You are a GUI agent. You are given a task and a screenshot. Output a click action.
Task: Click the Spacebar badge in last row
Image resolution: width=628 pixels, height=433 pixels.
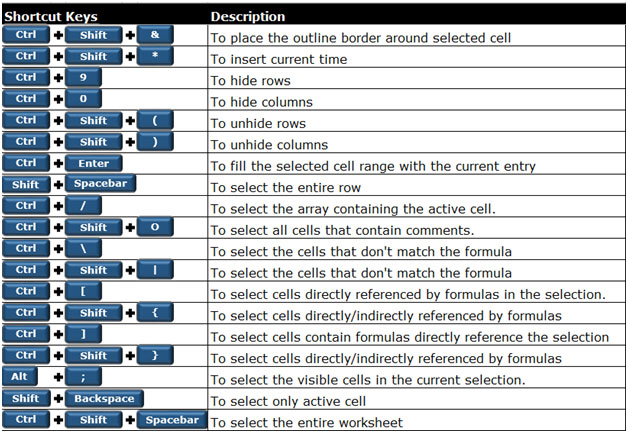[172, 419]
